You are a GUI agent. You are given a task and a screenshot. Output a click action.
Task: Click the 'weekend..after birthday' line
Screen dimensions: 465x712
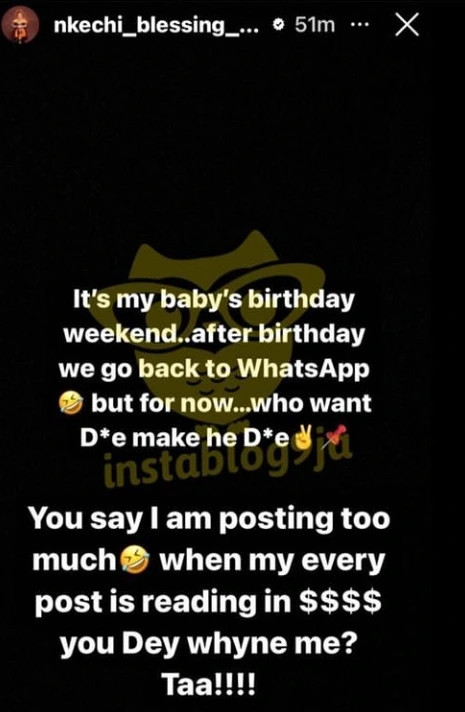(x=214, y=335)
